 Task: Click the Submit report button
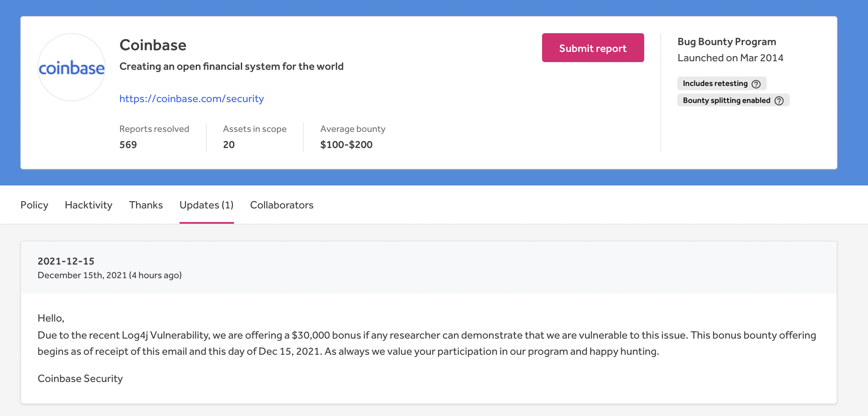tap(593, 48)
